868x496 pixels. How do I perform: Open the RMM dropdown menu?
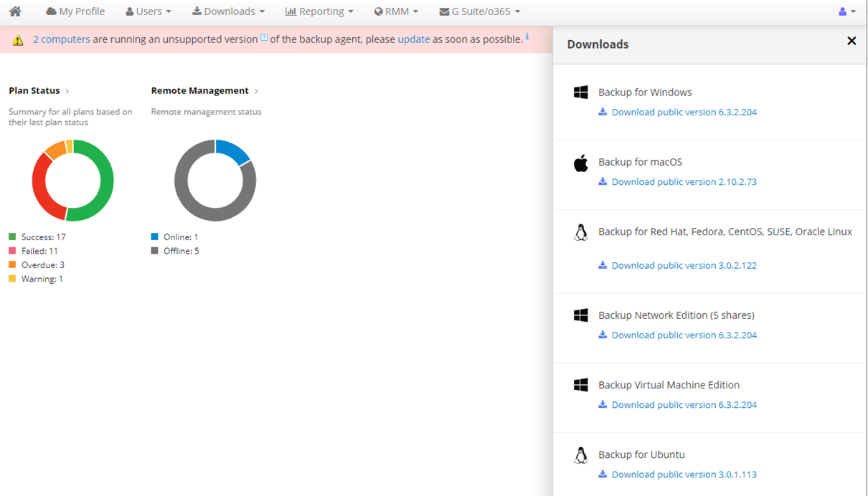point(396,11)
